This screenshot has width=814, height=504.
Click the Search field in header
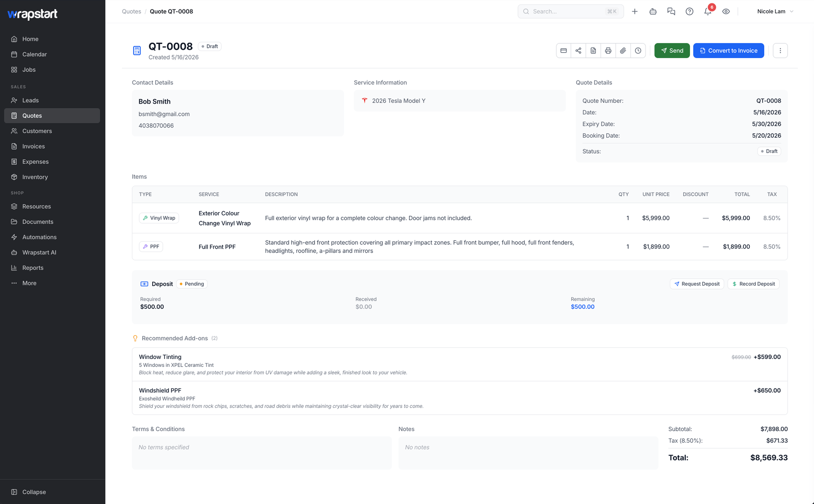tap(571, 11)
